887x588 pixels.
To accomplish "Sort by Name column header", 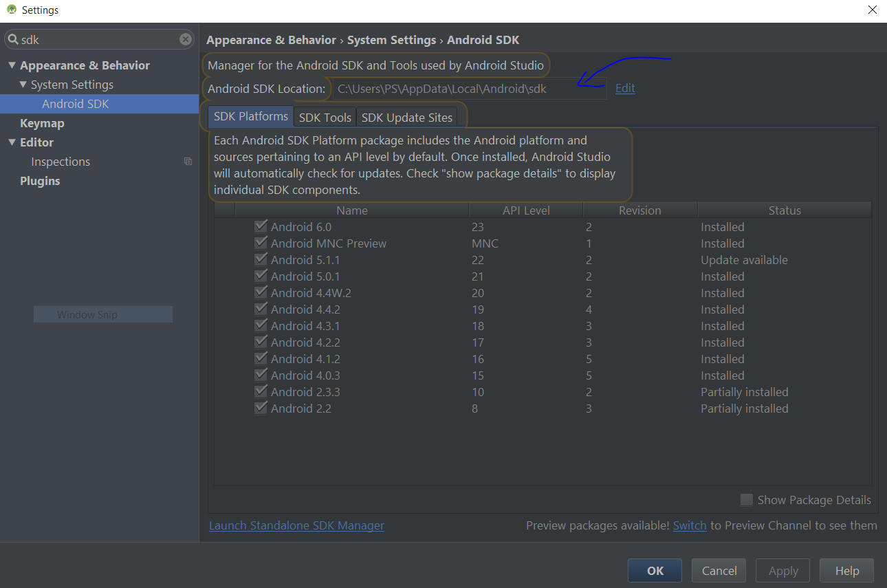I will [352, 210].
